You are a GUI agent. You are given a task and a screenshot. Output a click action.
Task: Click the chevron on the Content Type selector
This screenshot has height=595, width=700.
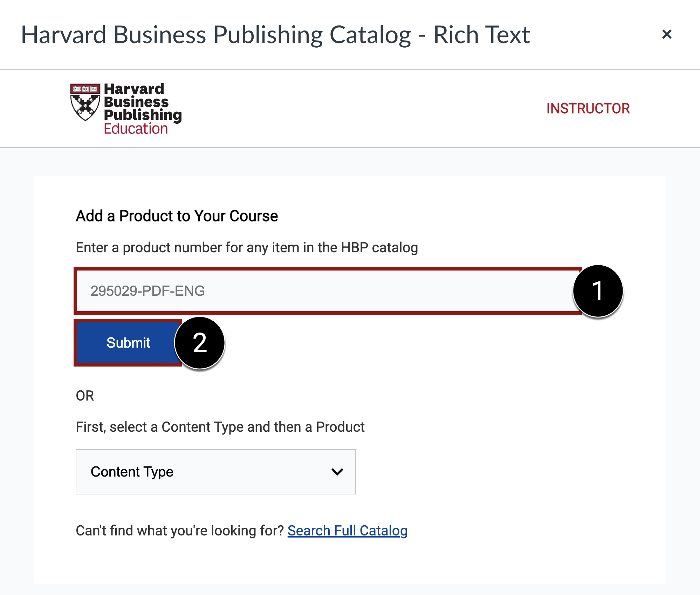(x=337, y=472)
